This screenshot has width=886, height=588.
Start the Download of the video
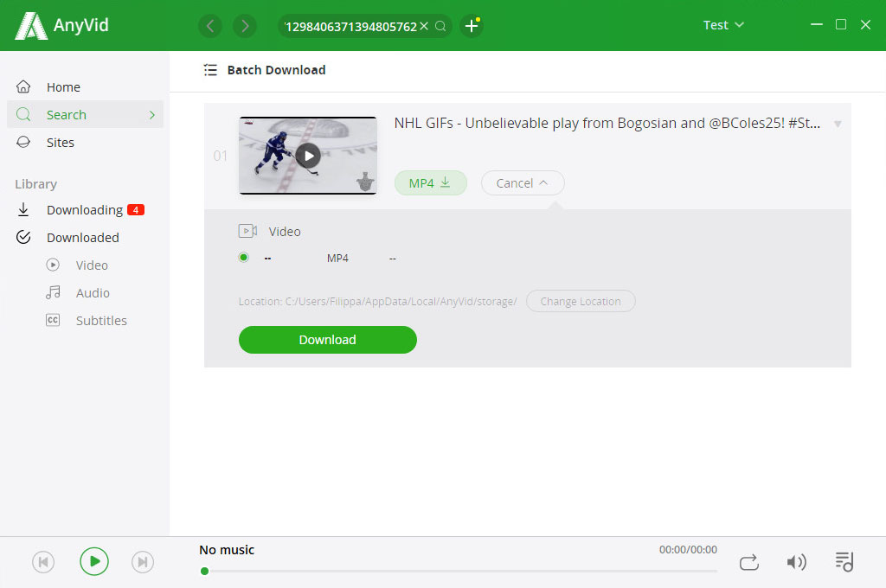pos(327,340)
